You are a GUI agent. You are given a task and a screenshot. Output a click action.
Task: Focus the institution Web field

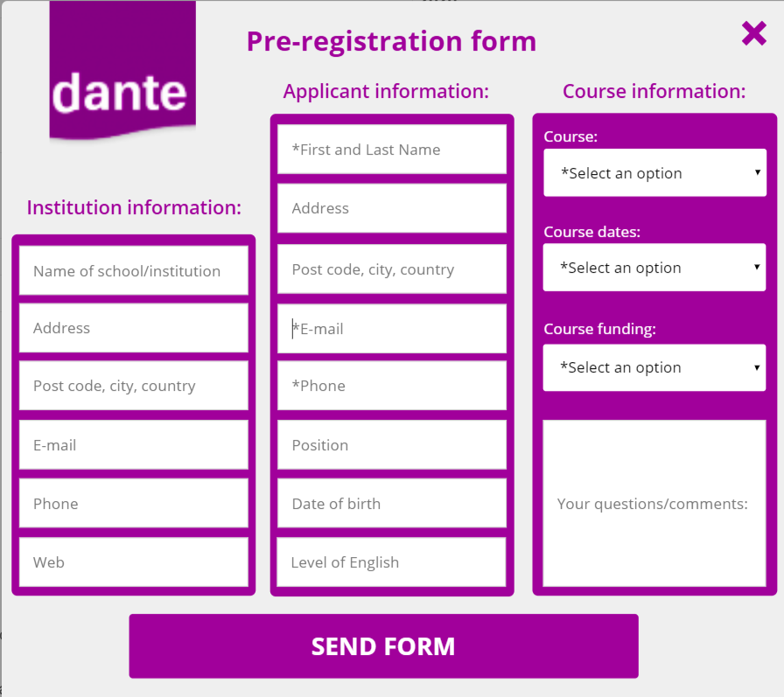(x=134, y=562)
